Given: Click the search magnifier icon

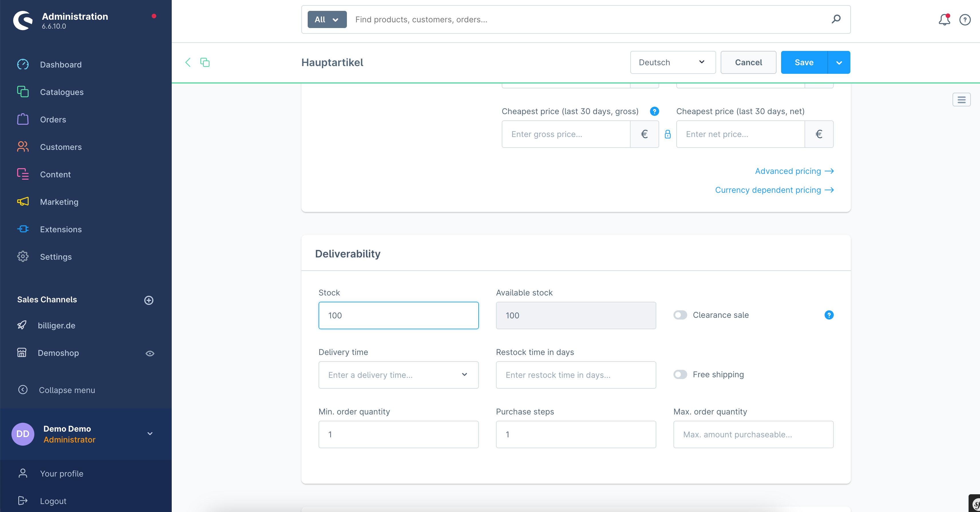Looking at the screenshot, I should click(x=836, y=19).
